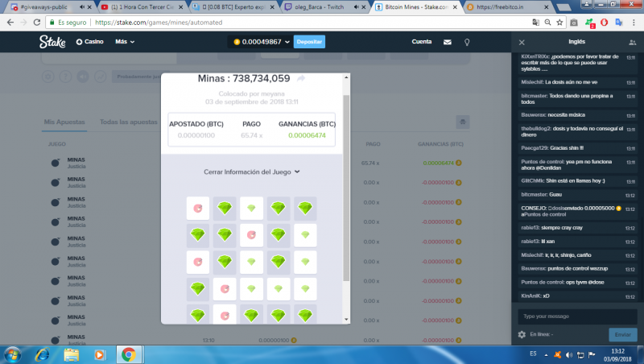Screen dimensions: 644x364
Task: Show the online users icon in chat
Action: (x=632, y=43)
